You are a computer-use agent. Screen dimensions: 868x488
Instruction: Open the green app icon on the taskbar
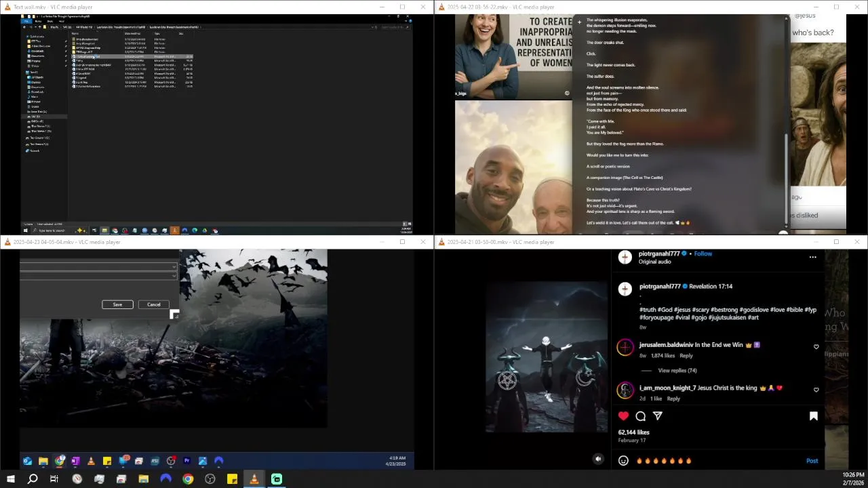click(277, 479)
